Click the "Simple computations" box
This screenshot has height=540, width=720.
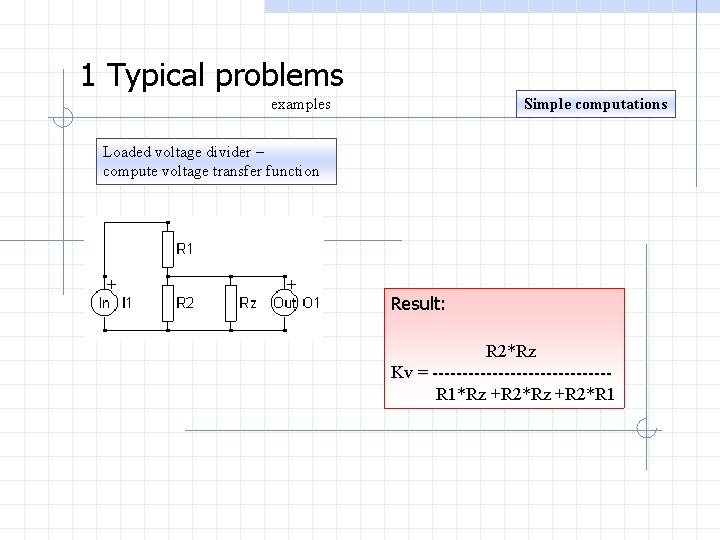(596, 104)
